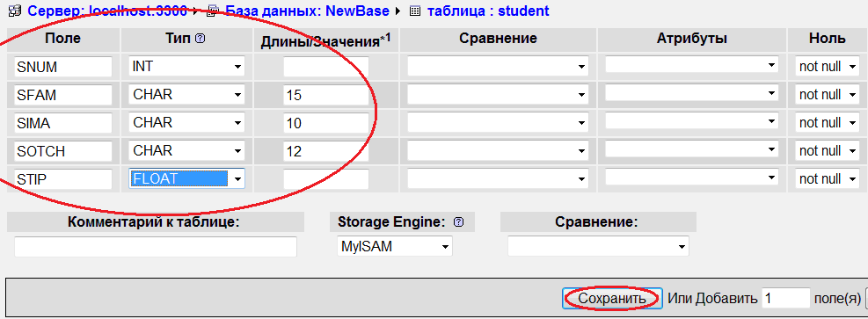Focus the Комментарий к таблице input
868x319 pixels.
[x=156, y=247]
